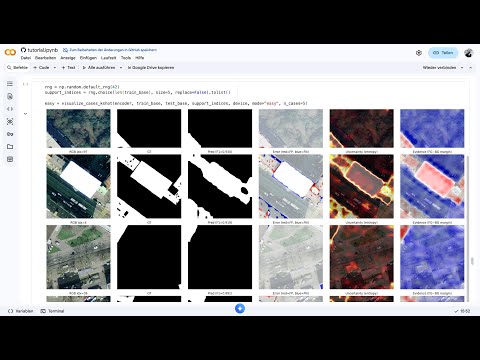480x360 pixels.
Task: Click Wieder verbinden button
Action: [439, 68]
